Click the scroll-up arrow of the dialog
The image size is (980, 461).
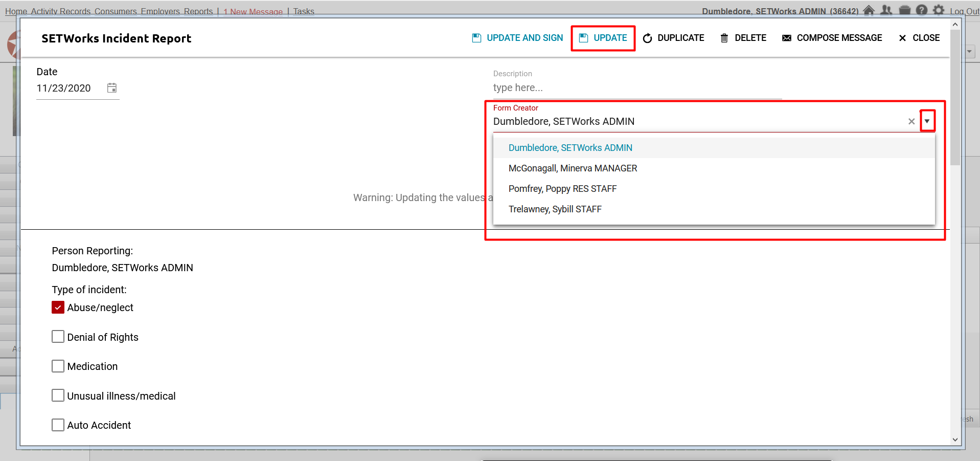click(955, 24)
